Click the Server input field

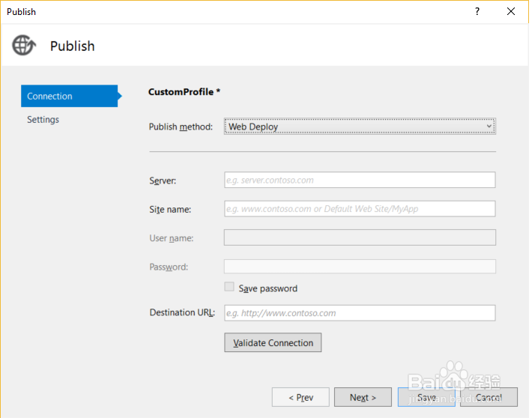(x=360, y=180)
